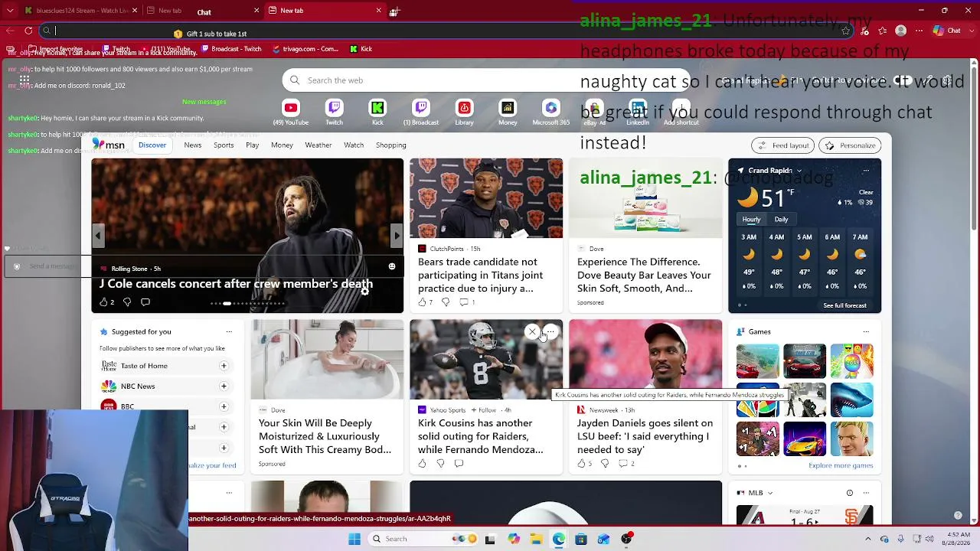The image size is (980, 551).
Task: Open Microsoft Edge from the taskbar
Action: pos(559,539)
